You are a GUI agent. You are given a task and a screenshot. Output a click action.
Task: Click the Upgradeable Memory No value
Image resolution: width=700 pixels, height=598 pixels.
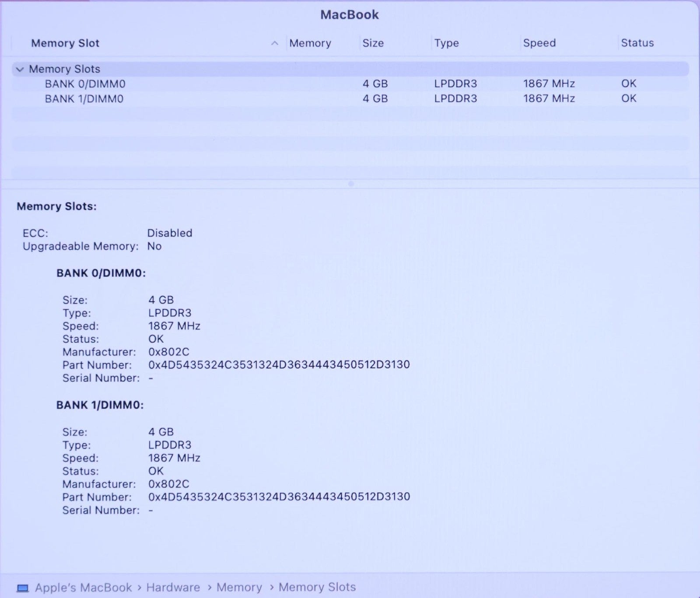click(154, 246)
